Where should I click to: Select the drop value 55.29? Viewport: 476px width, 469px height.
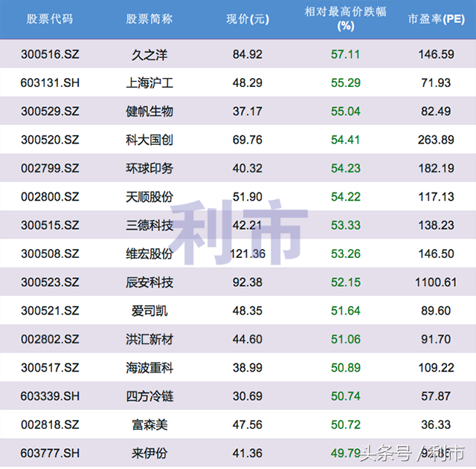pyautogui.click(x=345, y=83)
